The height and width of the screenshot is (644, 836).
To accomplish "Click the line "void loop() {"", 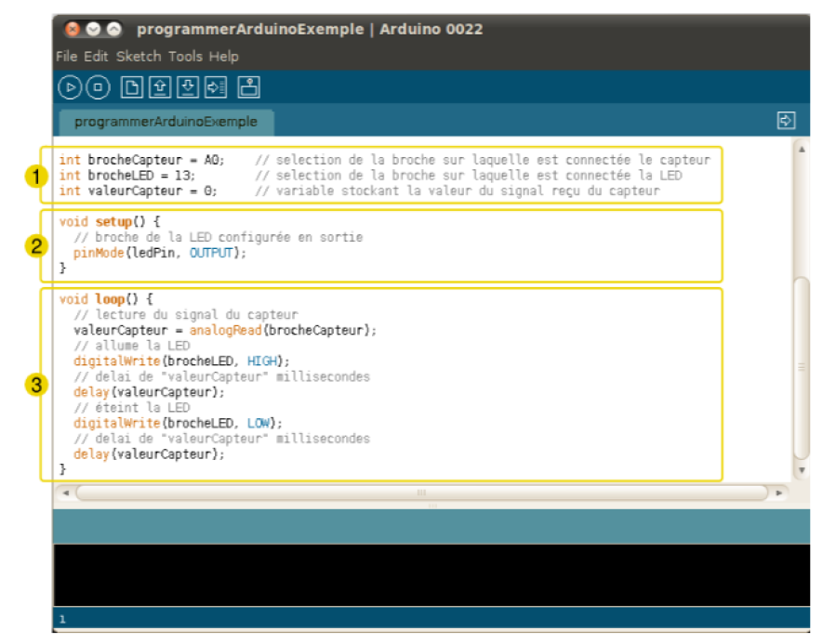I will point(106,299).
